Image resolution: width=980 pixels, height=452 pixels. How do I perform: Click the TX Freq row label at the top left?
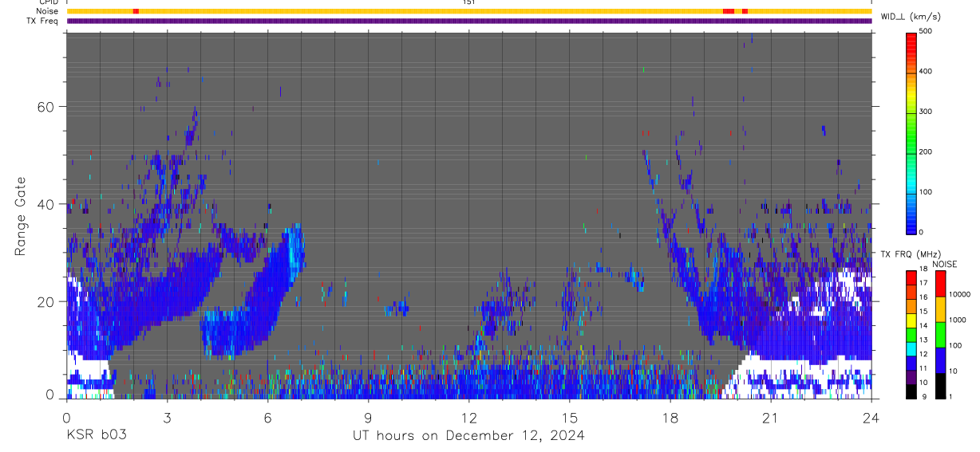tap(43, 21)
